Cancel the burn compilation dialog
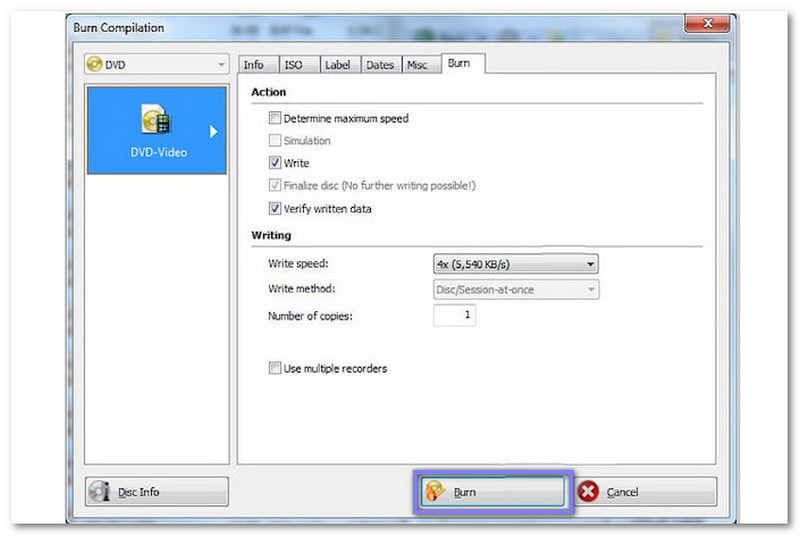Image resolution: width=800 pixels, height=536 pixels. [646, 492]
